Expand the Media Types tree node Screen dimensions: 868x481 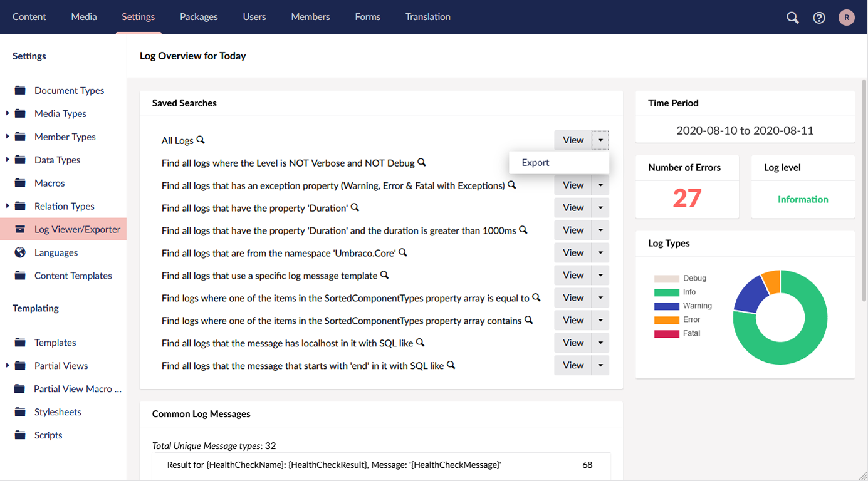point(8,113)
